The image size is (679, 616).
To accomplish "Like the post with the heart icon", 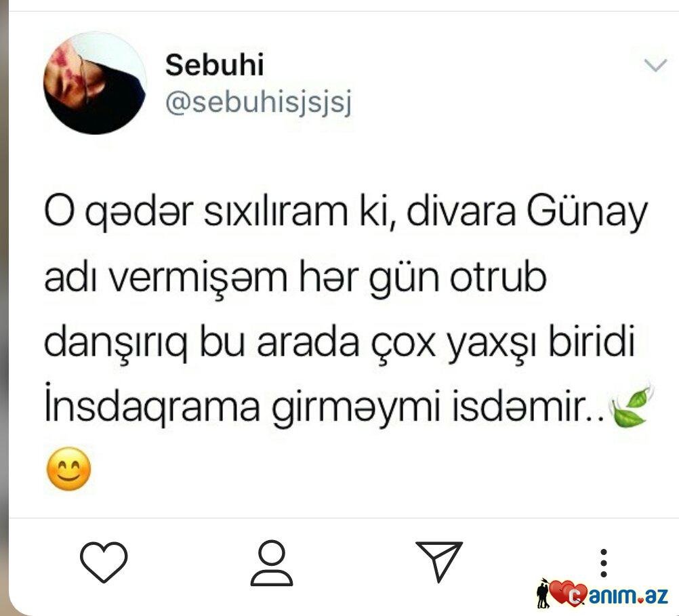I will 104,561.
